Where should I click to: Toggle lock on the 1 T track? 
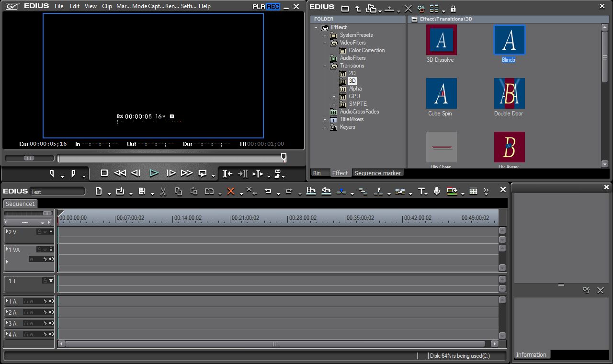pyautogui.click(x=45, y=281)
